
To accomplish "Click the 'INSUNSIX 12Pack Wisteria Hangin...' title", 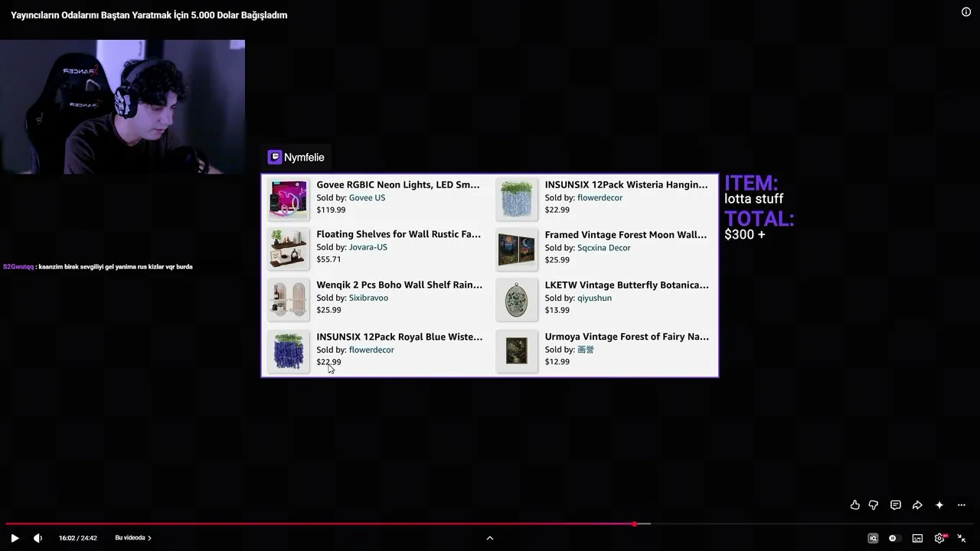I will coord(626,184).
